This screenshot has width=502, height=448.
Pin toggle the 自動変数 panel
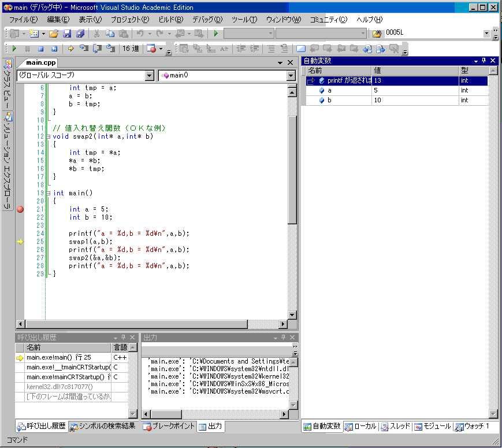click(484, 61)
